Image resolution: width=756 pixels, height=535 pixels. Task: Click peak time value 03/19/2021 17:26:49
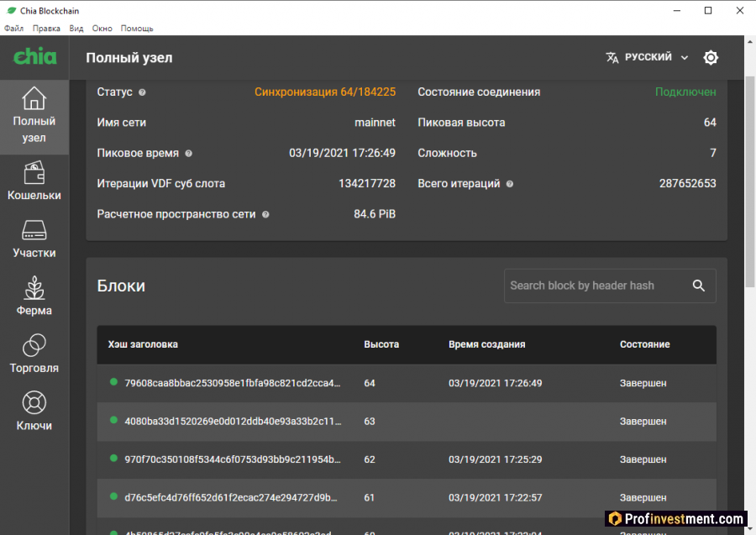(x=342, y=153)
